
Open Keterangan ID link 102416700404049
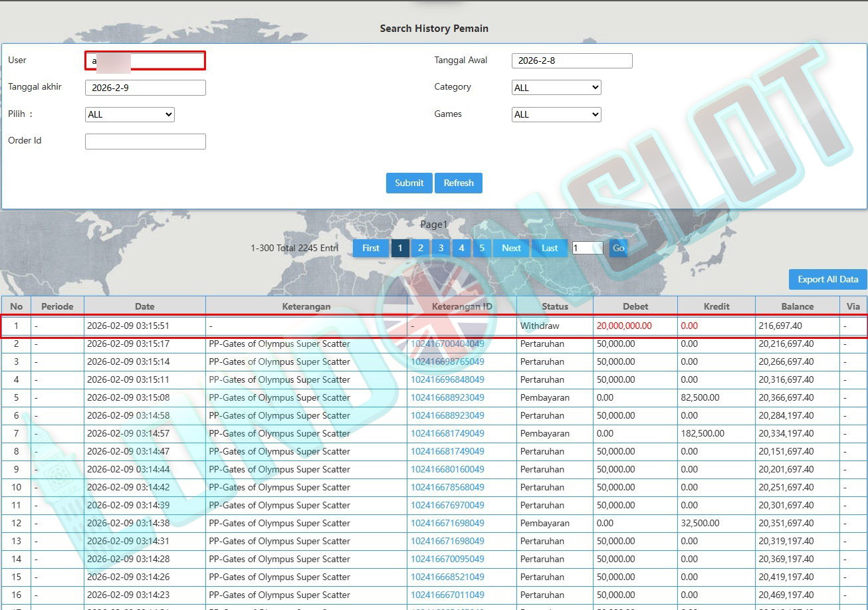click(447, 344)
